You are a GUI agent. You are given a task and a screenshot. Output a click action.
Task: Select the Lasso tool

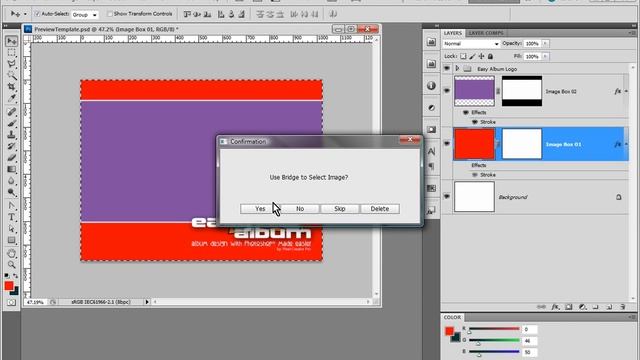point(11,64)
